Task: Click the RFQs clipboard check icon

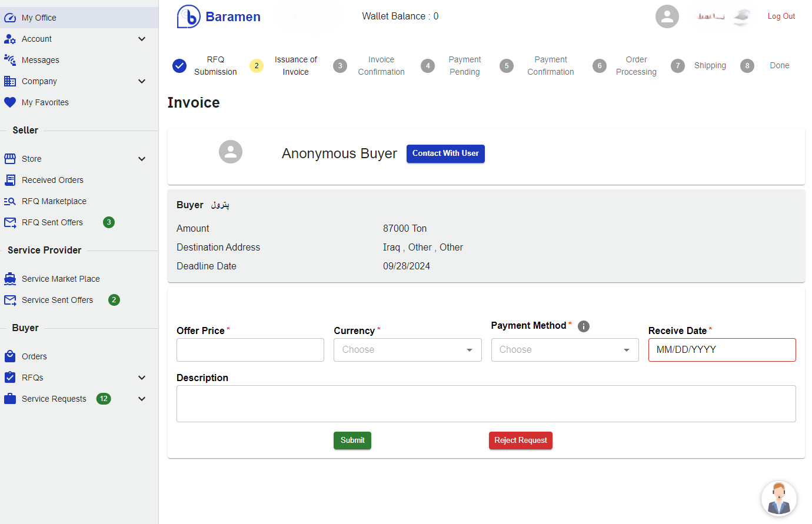Action: tap(10, 378)
